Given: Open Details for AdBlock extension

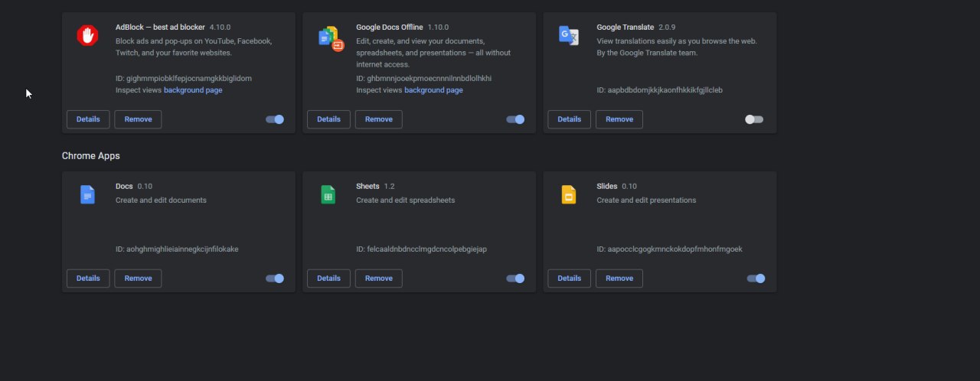Looking at the screenshot, I should coord(88,119).
